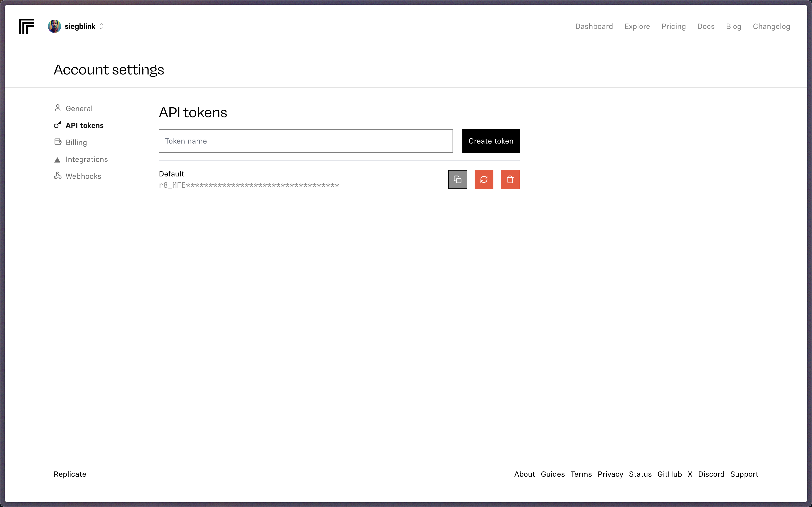Screen dimensions: 812x507
Task: Focus the Token name input field
Action: pos(305,141)
